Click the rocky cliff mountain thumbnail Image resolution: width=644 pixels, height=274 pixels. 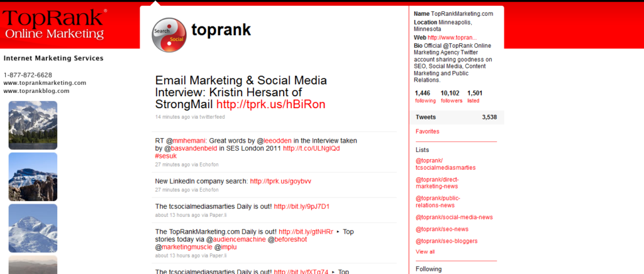(x=33, y=177)
